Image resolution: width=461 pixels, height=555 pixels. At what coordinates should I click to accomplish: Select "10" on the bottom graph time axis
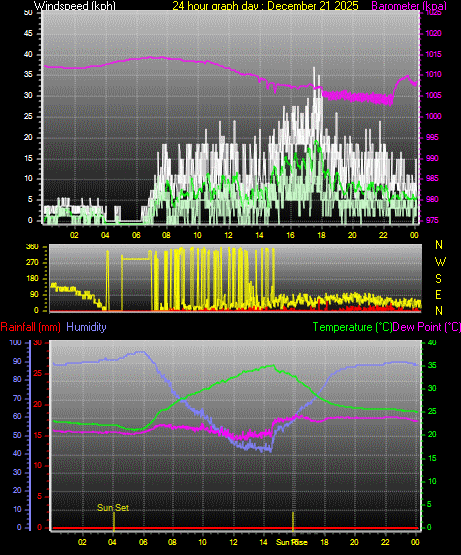(x=202, y=542)
